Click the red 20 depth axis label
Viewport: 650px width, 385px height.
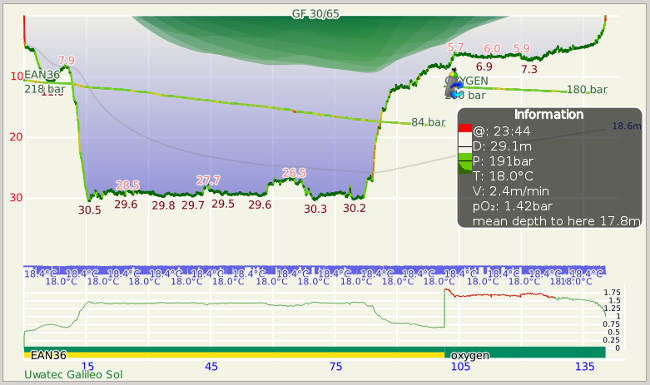click(16, 137)
